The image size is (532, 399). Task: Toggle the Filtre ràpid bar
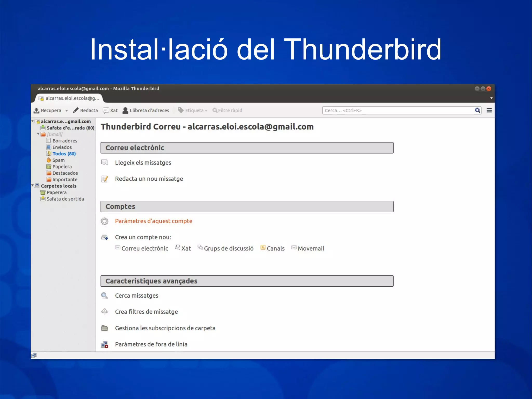click(227, 110)
